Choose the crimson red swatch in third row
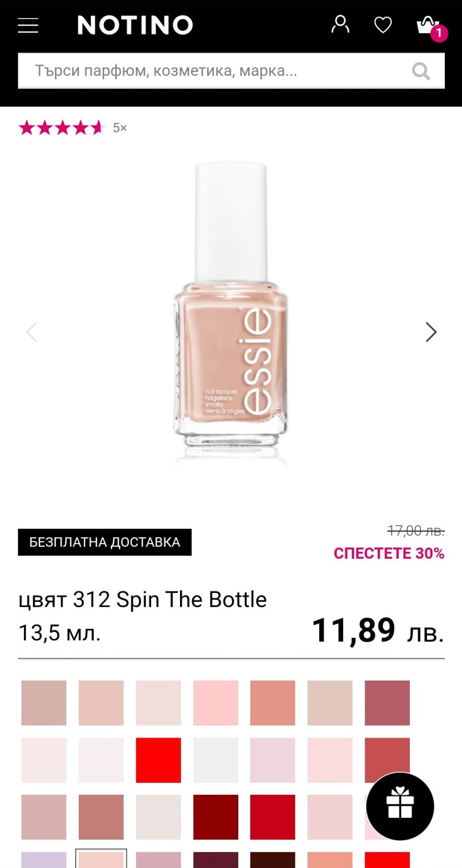This screenshot has width=462, height=868. pyautogui.click(x=272, y=817)
